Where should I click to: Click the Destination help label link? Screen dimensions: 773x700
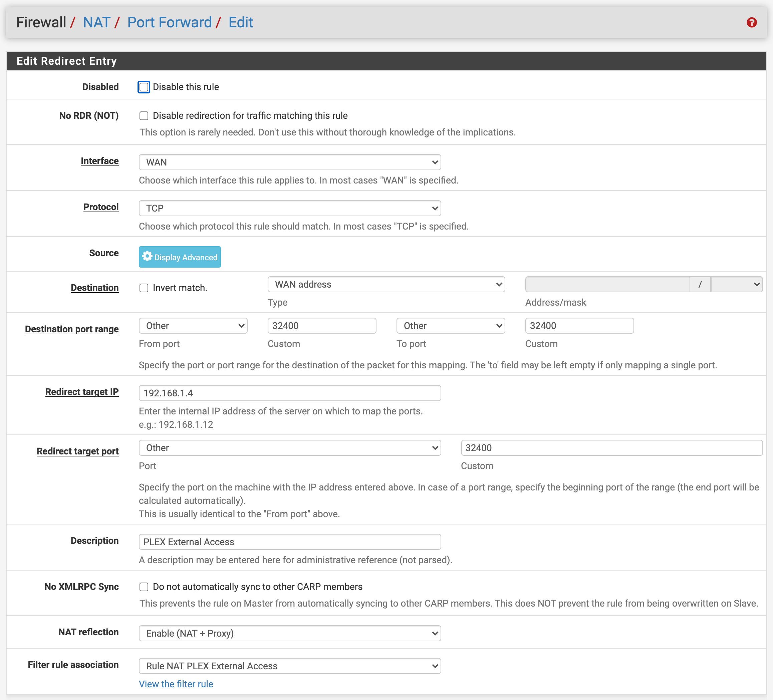pyautogui.click(x=94, y=288)
